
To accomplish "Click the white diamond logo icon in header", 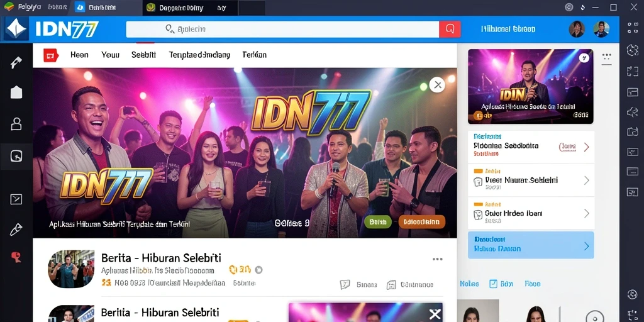I will (x=16, y=29).
